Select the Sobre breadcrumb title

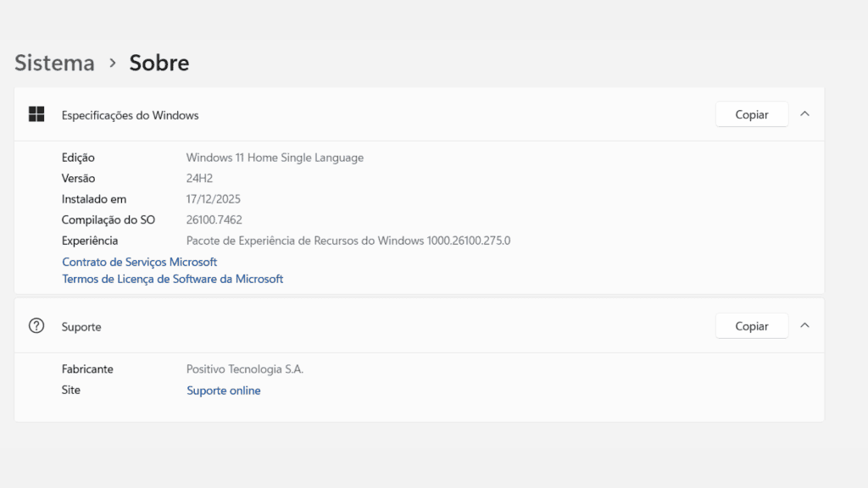(x=159, y=63)
